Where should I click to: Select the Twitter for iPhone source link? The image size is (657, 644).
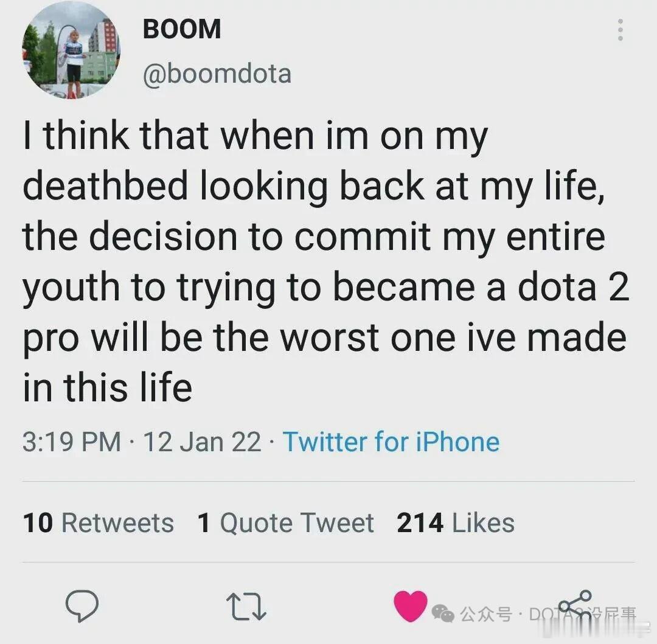tap(391, 441)
